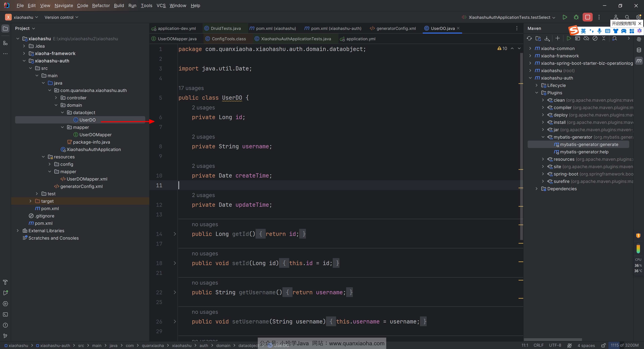Collapse all in Maven panel
This screenshot has width=644, height=349.
coord(604,39)
